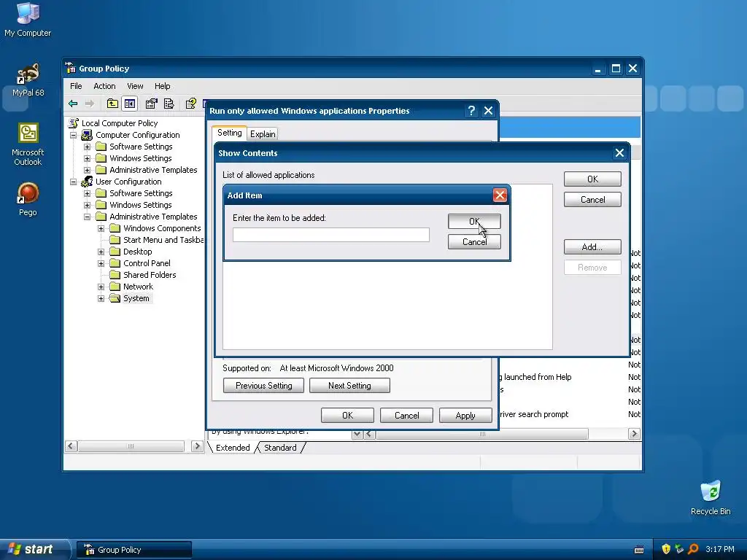Switch to the Standard view tab
Viewport: 747px width, 560px height.
(280, 448)
